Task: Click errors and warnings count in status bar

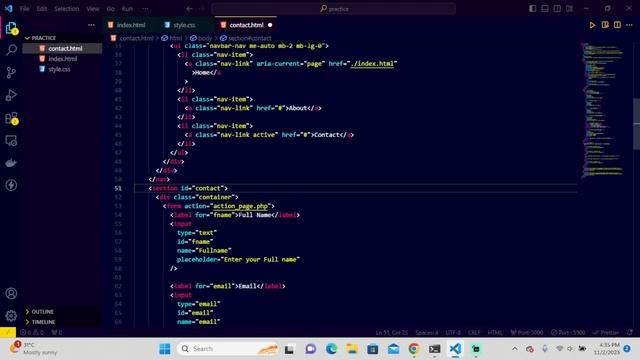Action: tap(32, 332)
